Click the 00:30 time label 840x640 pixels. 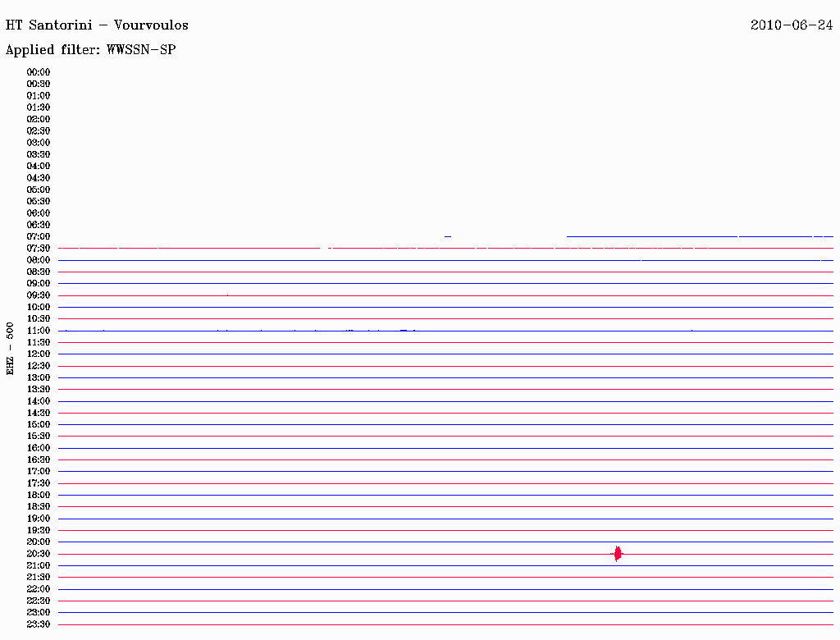(x=39, y=84)
